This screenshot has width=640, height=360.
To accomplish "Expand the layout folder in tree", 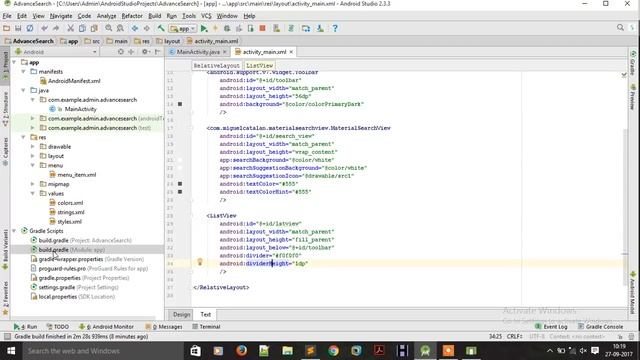I will [33, 156].
